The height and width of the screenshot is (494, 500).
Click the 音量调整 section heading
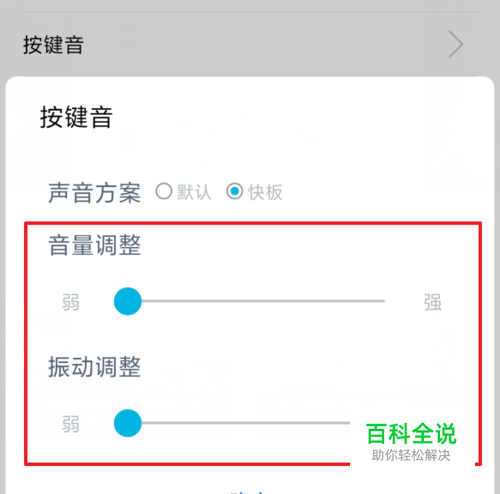point(94,245)
